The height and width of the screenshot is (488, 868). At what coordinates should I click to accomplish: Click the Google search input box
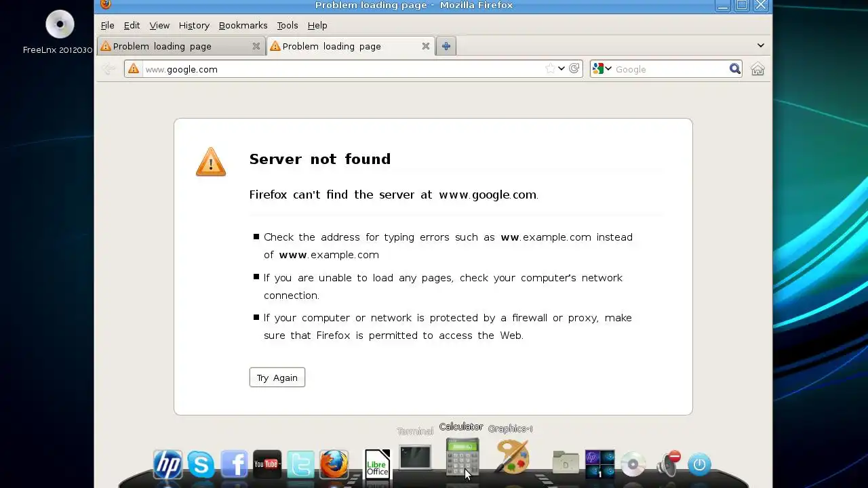click(670, 69)
